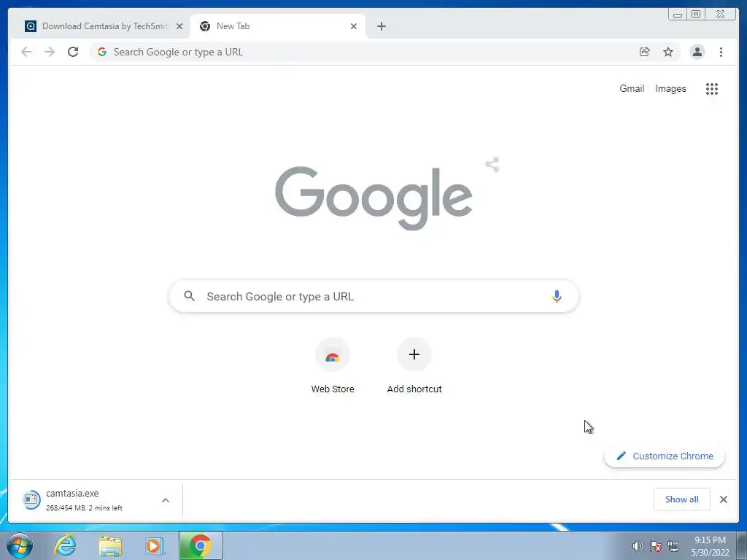The width and height of the screenshot is (747, 560).
Task: Open the Google apps grid
Action: point(712,88)
